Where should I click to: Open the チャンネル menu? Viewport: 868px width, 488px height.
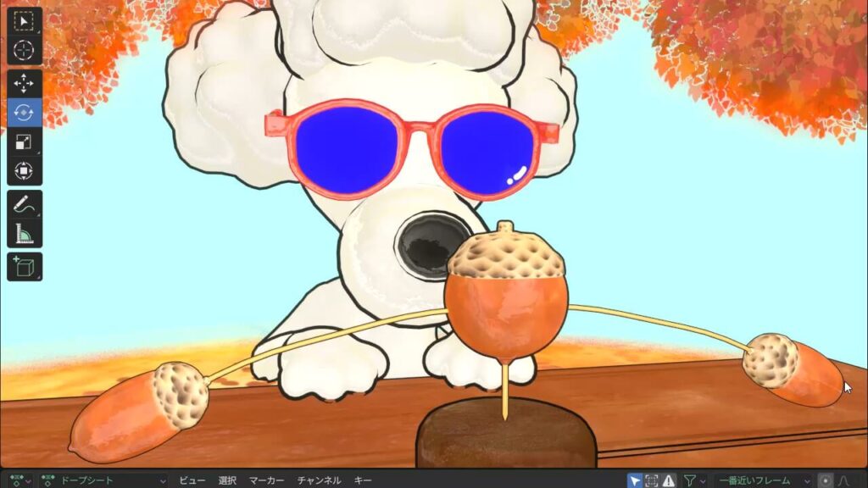(x=319, y=480)
